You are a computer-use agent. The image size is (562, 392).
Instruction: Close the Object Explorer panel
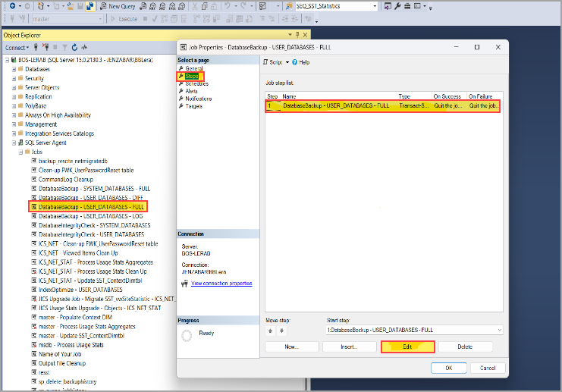tap(306, 35)
